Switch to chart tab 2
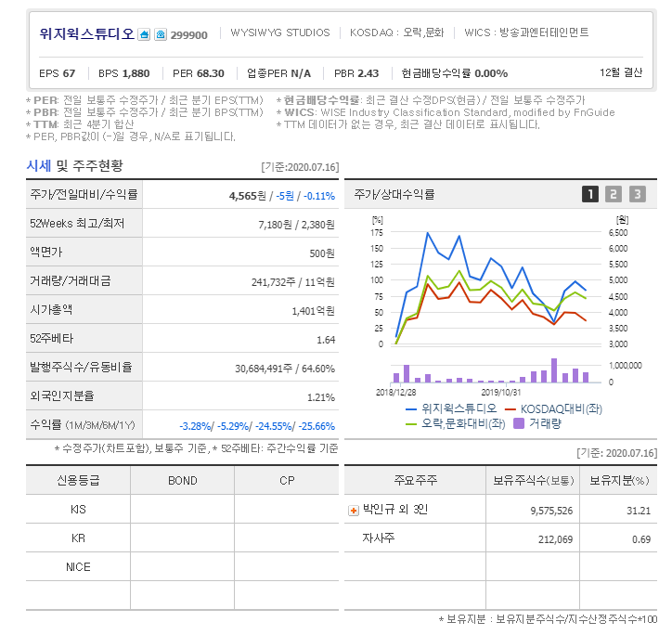The image size is (672, 635). (x=614, y=194)
